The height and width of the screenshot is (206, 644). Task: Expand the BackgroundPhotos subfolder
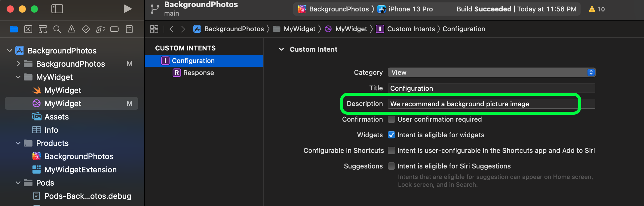click(18, 64)
